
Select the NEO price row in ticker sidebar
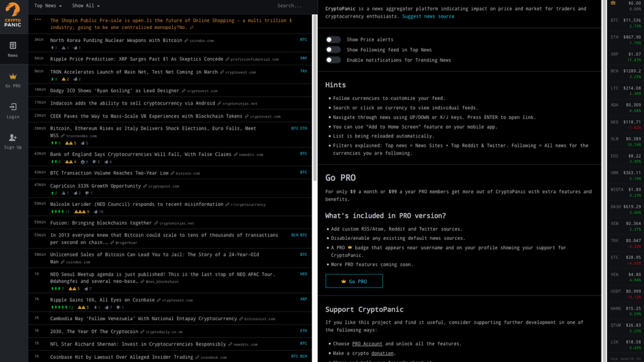click(625, 125)
